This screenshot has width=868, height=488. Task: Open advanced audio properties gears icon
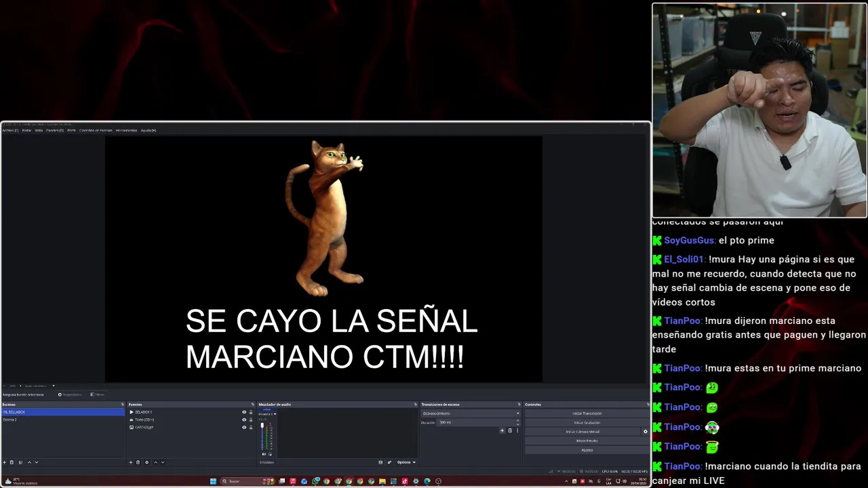click(389, 462)
